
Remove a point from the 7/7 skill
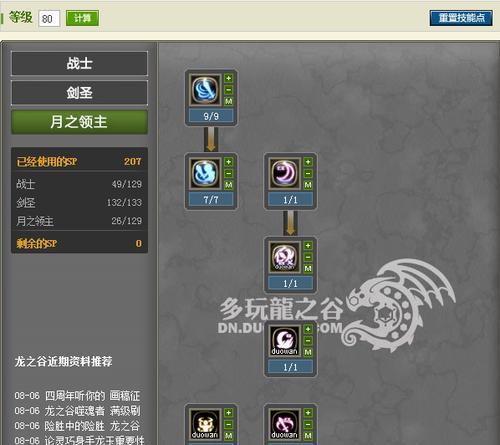click(229, 173)
